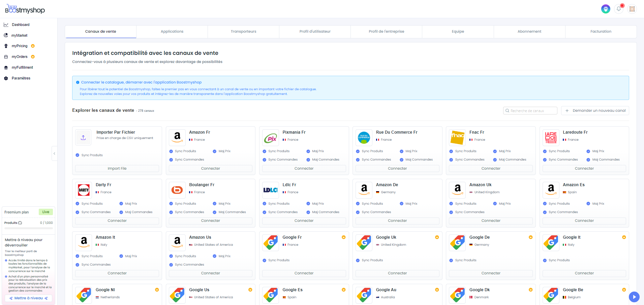Click the Maj Prix check on Pixmania Fr
Viewport: 644px width, 305px height.
pyautogui.click(x=308, y=151)
